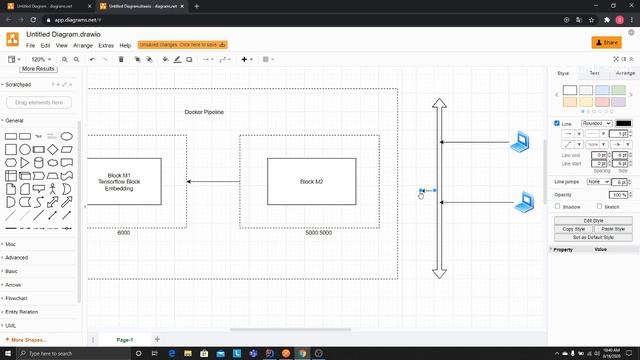Choose the light green style swatch
Image resolution: width=640 pixels, height=360 pixels.
click(618, 90)
